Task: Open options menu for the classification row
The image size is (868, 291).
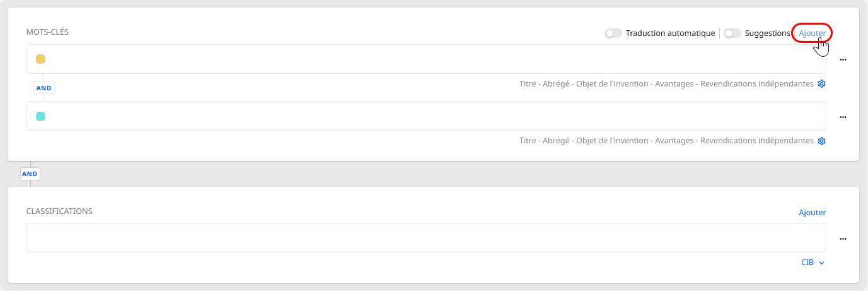Action: point(843,239)
